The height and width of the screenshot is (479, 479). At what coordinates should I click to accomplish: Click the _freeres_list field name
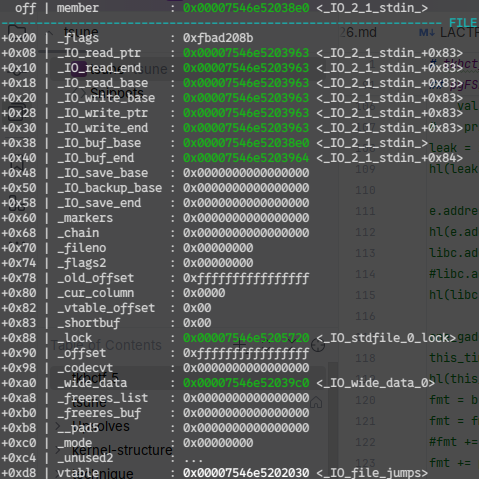coord(103,398)
